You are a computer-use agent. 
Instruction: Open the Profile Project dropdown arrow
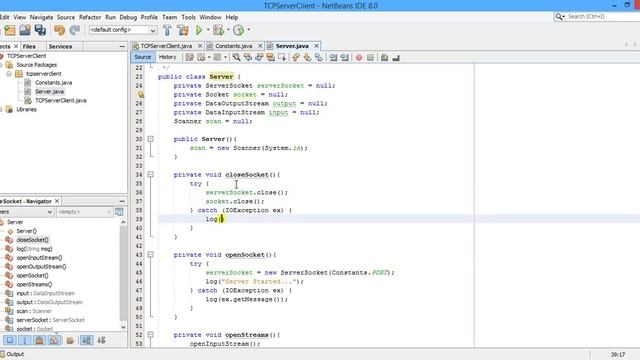pos(248,30)
